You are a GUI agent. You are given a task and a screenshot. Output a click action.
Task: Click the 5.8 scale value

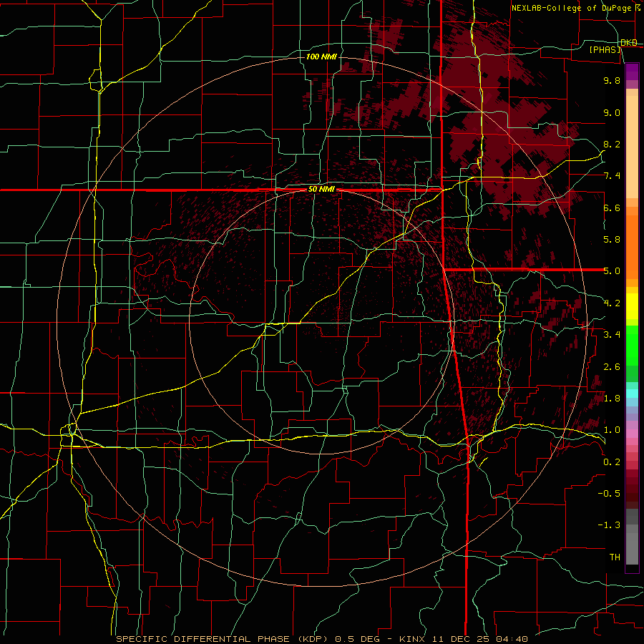tap(612, 240)
